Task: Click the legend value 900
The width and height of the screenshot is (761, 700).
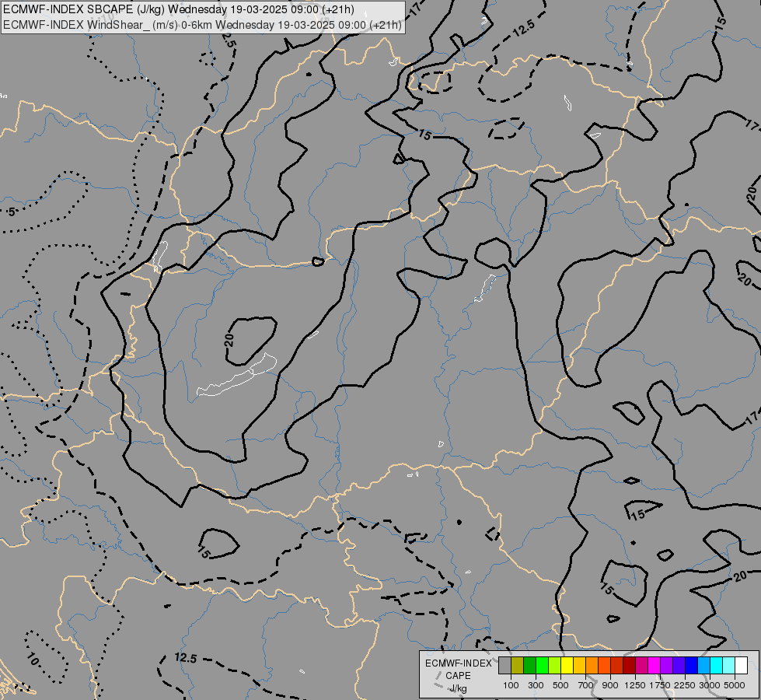Action: click(610, 685)
